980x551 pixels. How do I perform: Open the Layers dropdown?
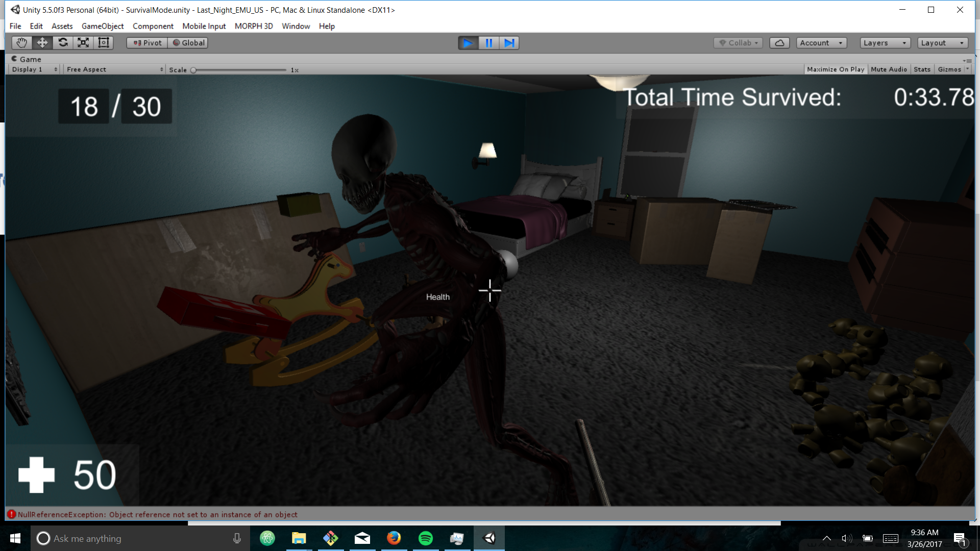[x=885, y=43]
